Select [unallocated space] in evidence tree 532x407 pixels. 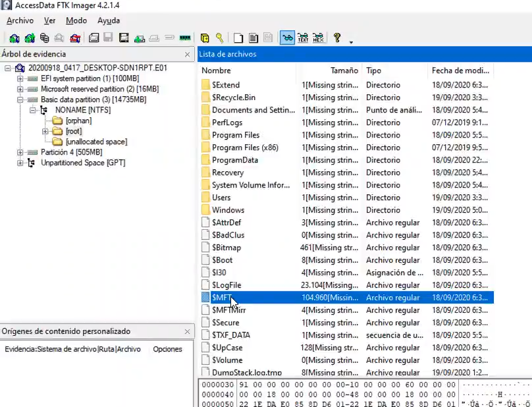96,142
